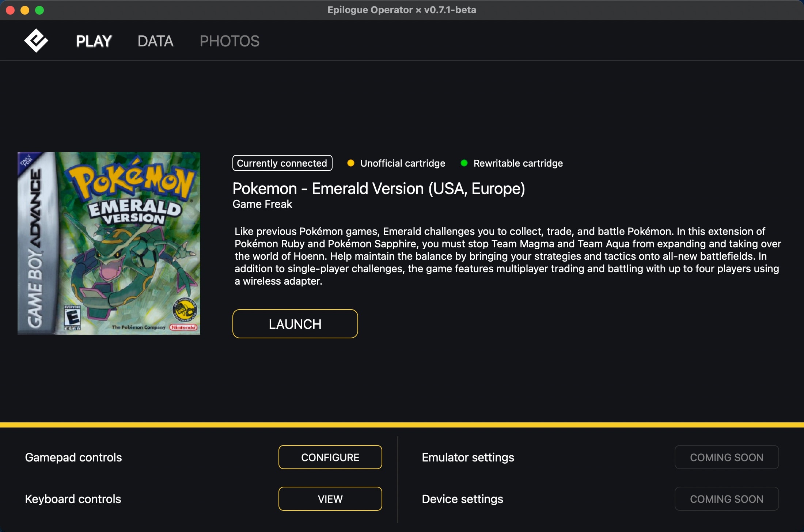The height and width of the screenshot is (532, 804).
Task: Open the DATA tab
Action: [155, 41]
